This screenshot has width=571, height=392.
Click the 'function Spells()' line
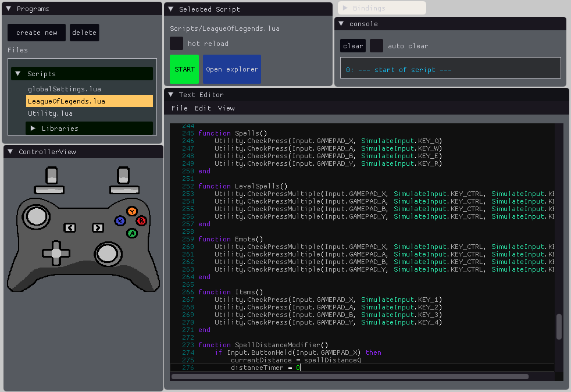[x=233, y=133]
